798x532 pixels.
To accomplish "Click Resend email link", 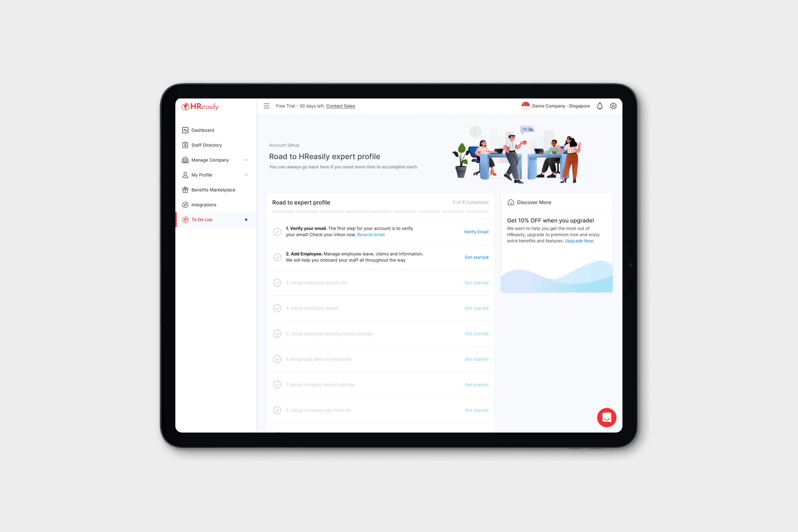I will (370, 235).
